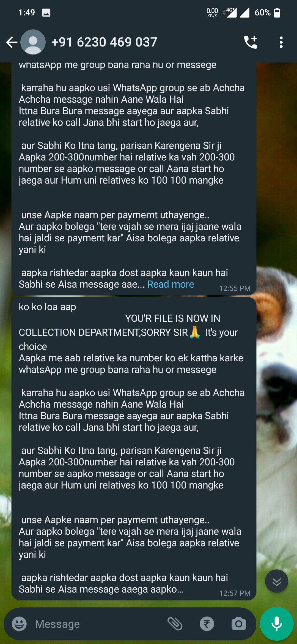Go back using the arrow icon
Viewport: 297px width, 644px height.
pyautogui.click(x=12, y=42)
